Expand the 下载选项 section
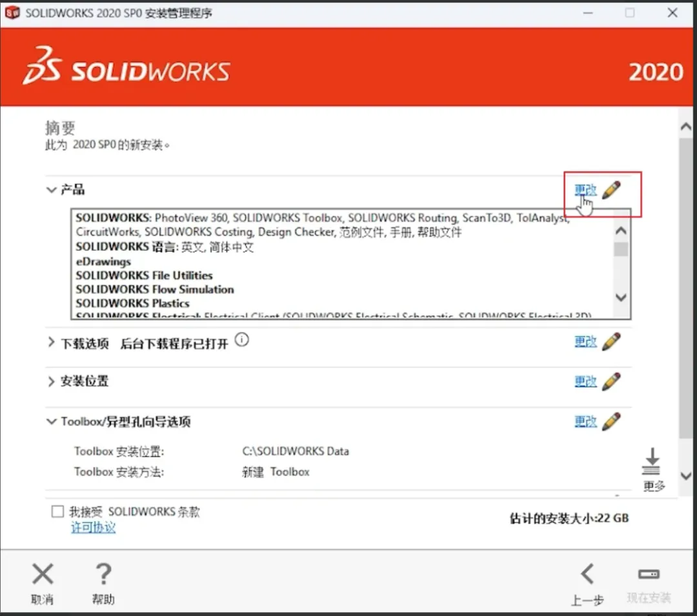 (51, 342)
